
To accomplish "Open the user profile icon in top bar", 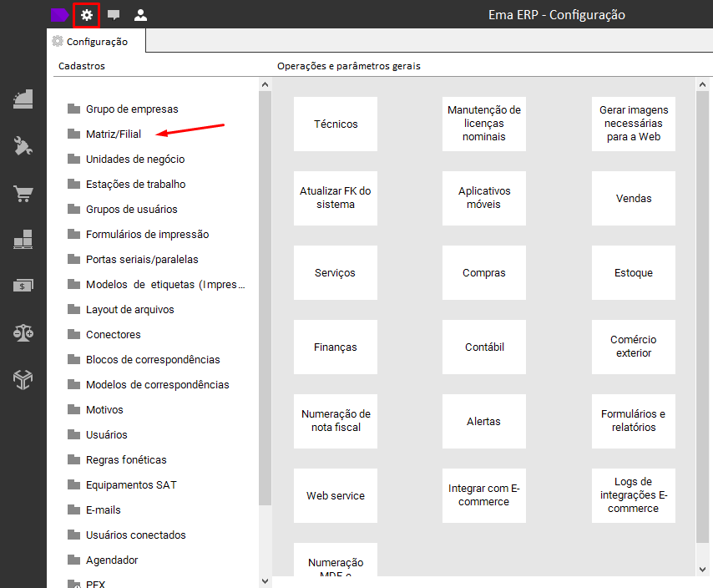I will 140,15.
